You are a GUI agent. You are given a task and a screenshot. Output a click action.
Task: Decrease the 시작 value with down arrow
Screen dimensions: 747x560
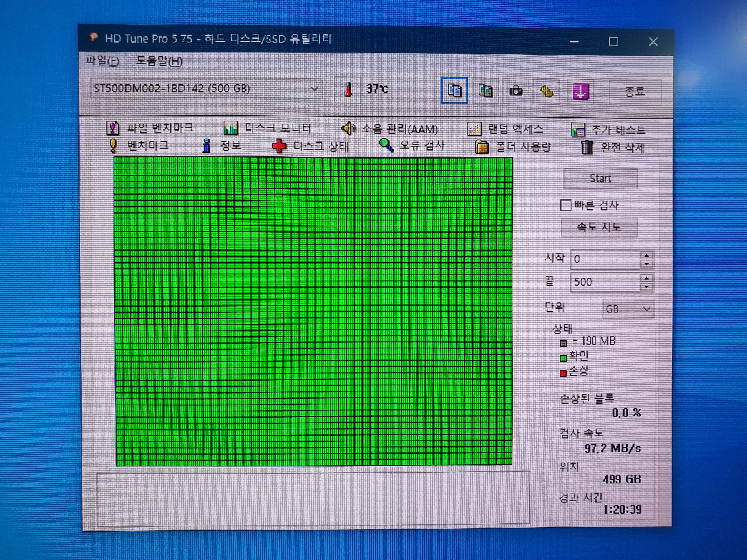[x=646, y=264]
